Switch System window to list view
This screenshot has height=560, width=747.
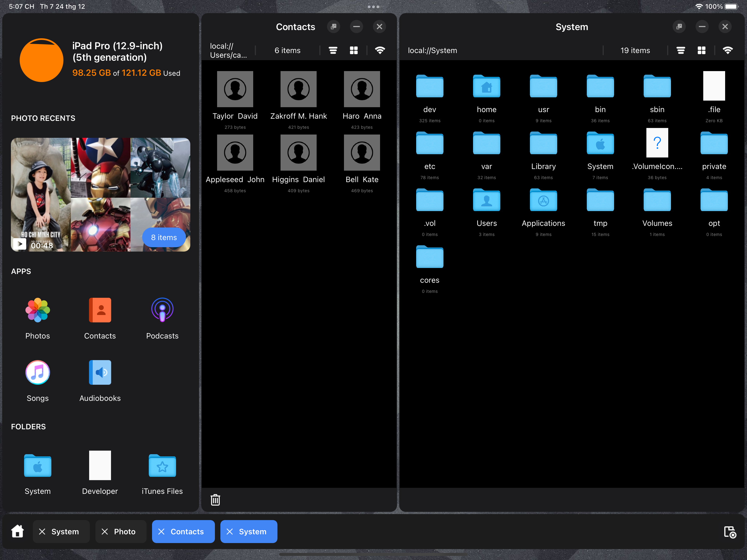pyautogui.click(x=681, y=50)
